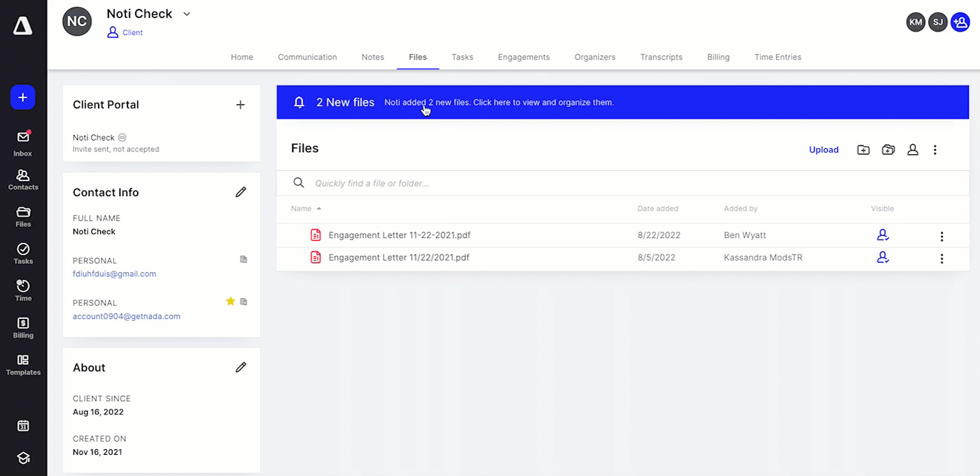Click the person icon in the Files toolbar

click(913, 150)
